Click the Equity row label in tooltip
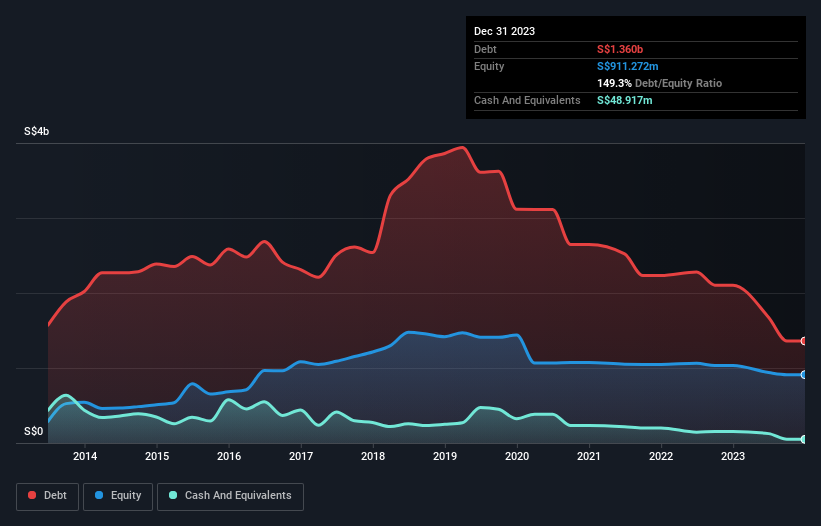This screenshot has width=821, height=526. pos(489,66)
